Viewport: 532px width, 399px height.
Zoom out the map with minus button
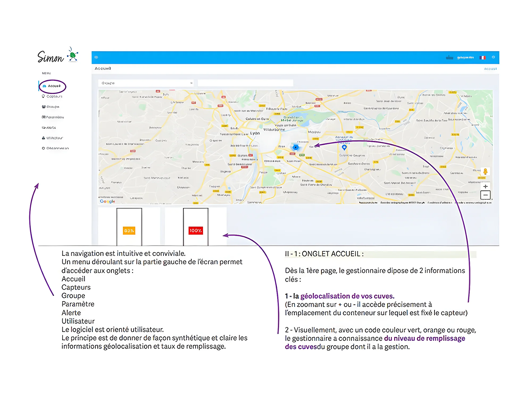(x=485, y=195)
